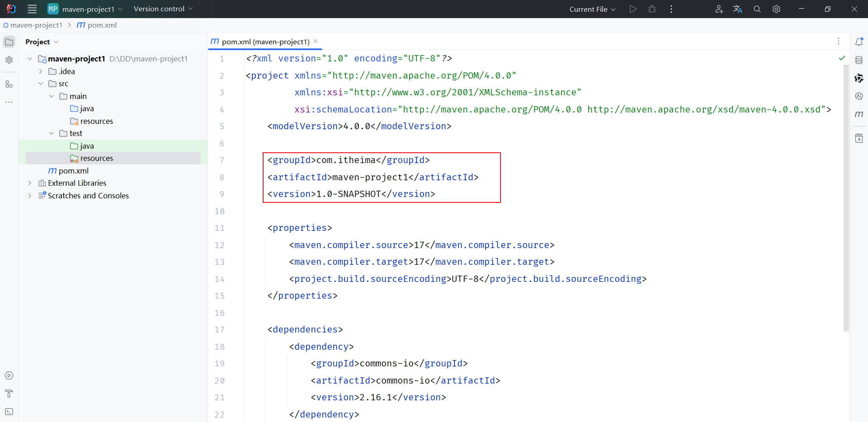Viewport: 868px width, 422px height.
Task: Open the Current File run configurations dropdown
Action: (592, 9)
